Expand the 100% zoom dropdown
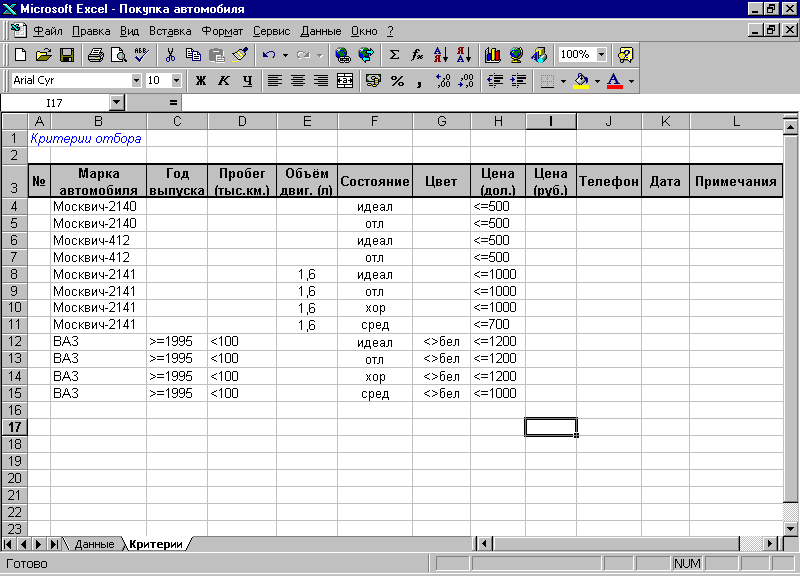The width and height of the screenshot is (800, 576). click(602, 55)
